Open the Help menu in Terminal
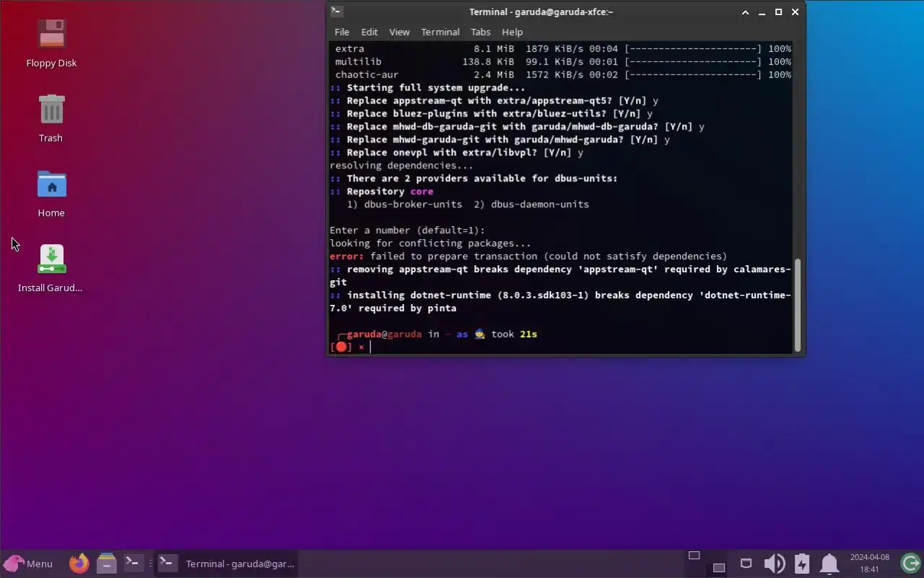 512,32
